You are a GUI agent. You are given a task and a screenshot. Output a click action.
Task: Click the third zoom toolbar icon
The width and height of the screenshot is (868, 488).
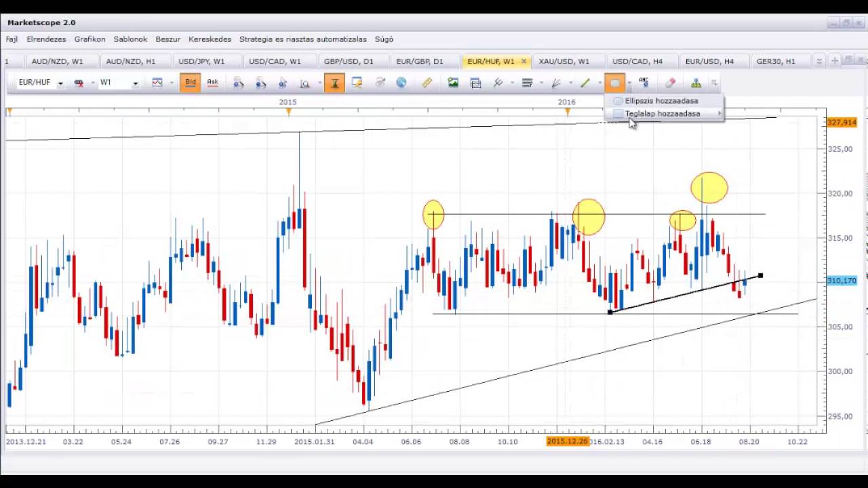pyautogui.click(x=283, y=83)
